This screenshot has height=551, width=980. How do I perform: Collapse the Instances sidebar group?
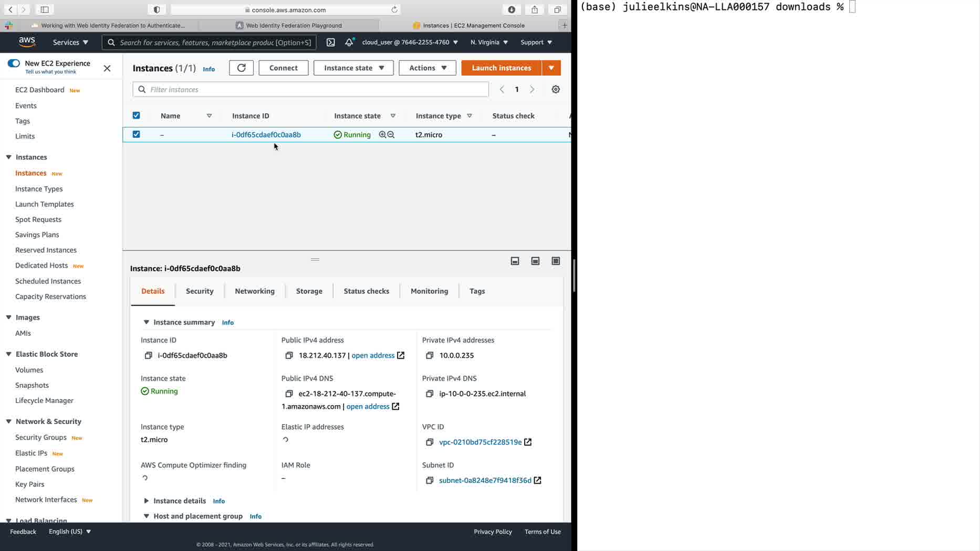point(9,157)
